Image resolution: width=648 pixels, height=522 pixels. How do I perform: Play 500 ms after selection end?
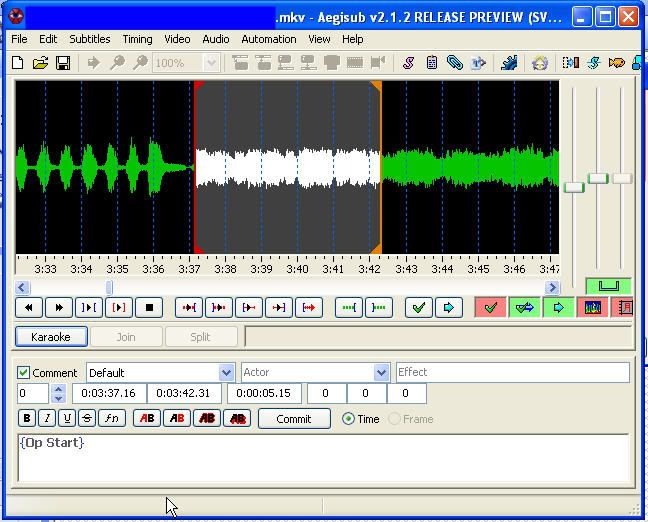click(219, 307)
